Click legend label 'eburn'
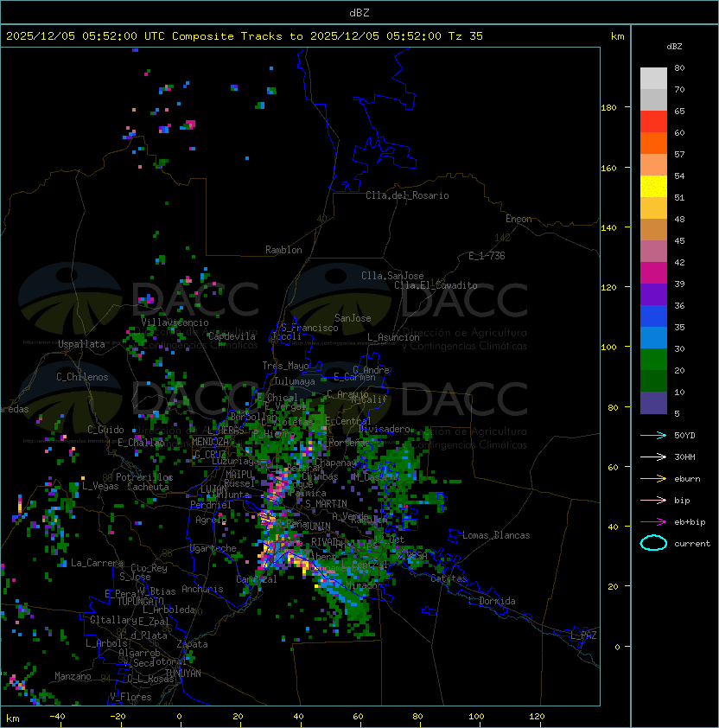The image size is (719, 728). (687, 479)
